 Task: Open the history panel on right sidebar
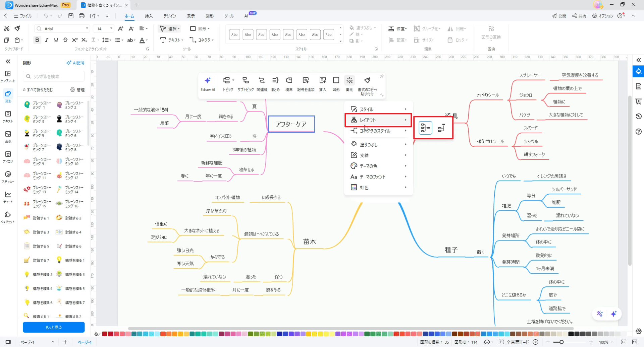click(639, 116)
